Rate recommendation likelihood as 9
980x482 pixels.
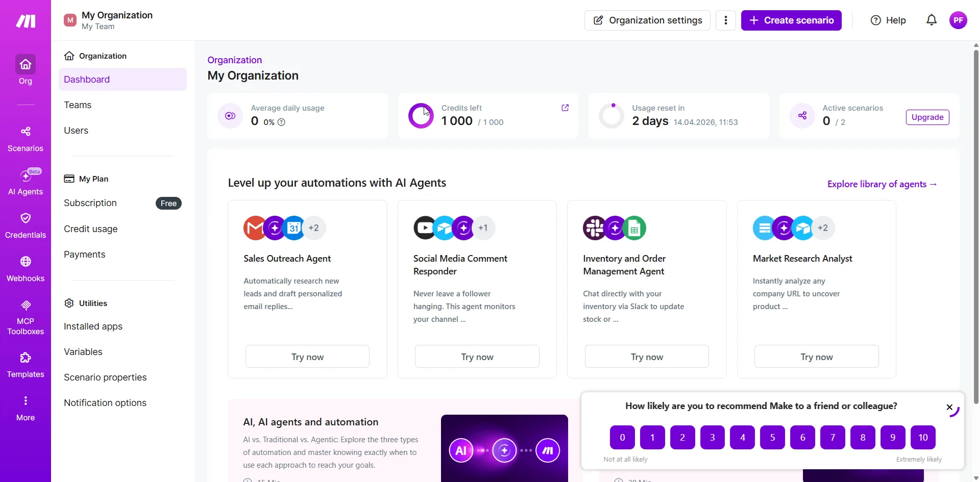click(x=893, y=438)
